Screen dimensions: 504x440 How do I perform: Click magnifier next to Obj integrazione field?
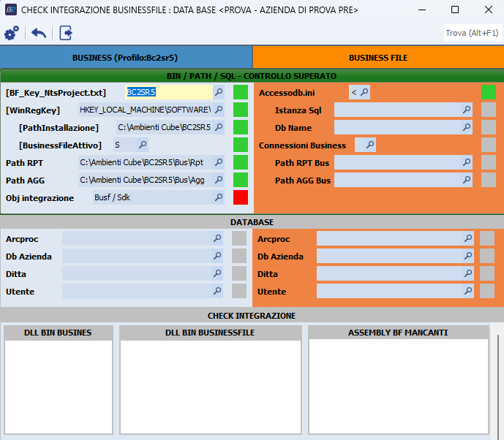219,197
